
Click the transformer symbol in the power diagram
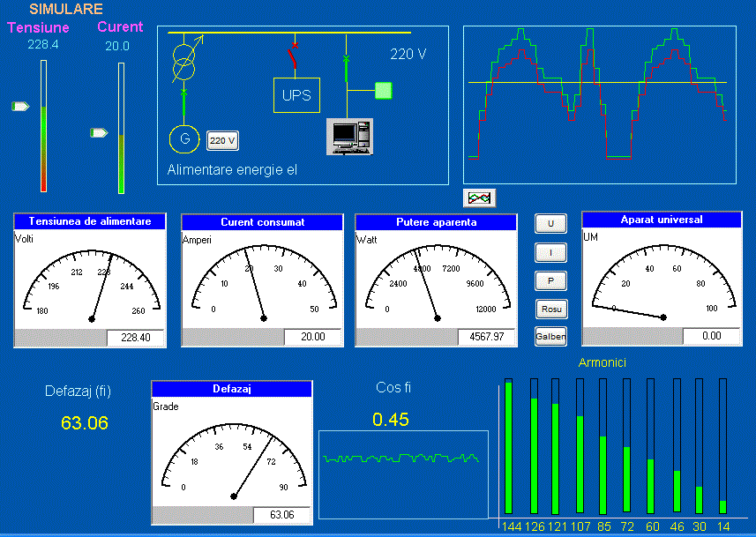click(x=183, y=63)
